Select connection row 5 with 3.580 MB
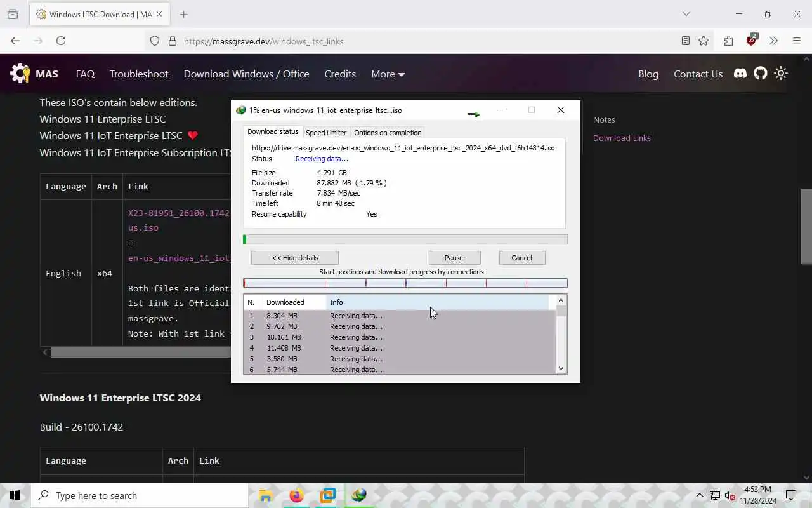The width and height of the screenshot is (812, 508). pos(399,359)
